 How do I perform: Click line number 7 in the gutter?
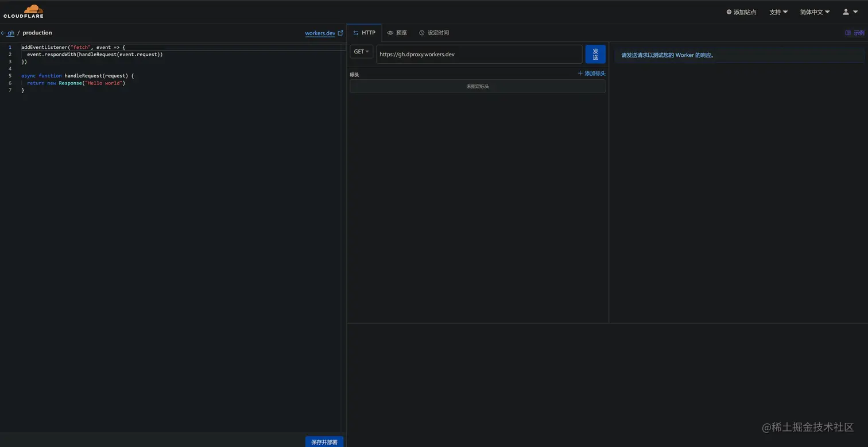(x=10, y=90)
